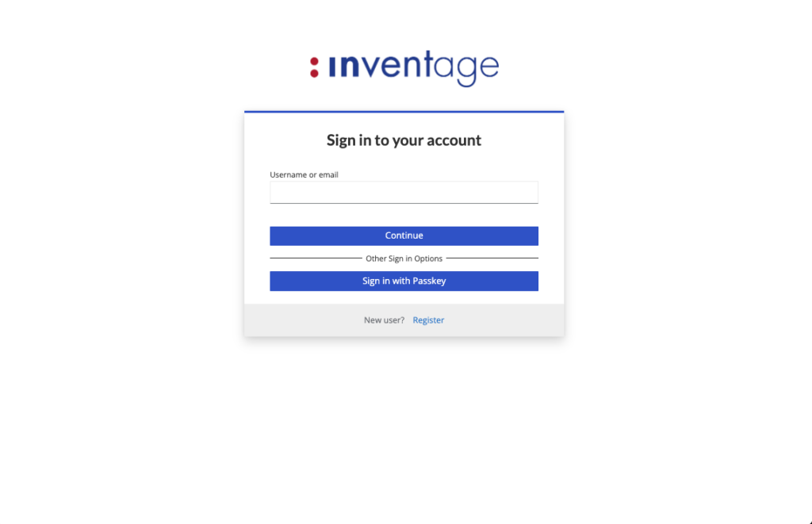The height and width of the screenshot is (524, 812).
Task: Click the red colon dots in logo
Action: pyautogui.click(x=314, y=67)
